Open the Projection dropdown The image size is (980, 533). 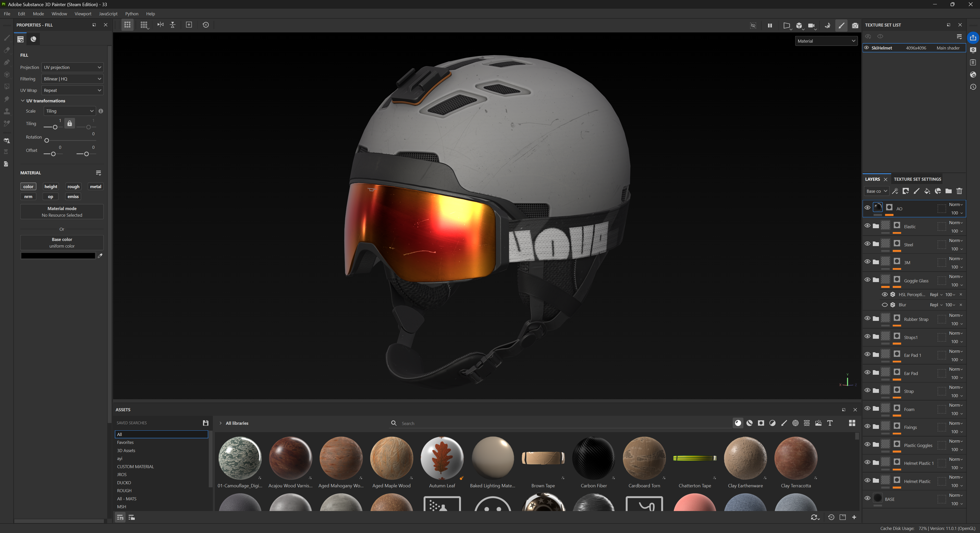point(72,67)
